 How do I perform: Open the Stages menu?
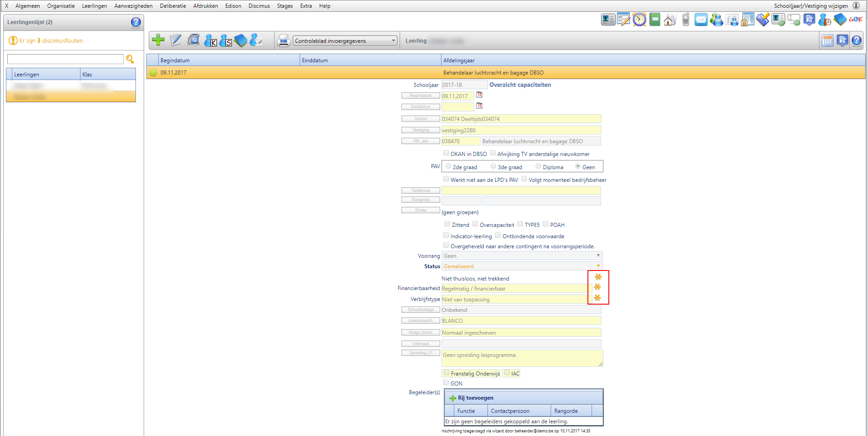tap(285, 6)
